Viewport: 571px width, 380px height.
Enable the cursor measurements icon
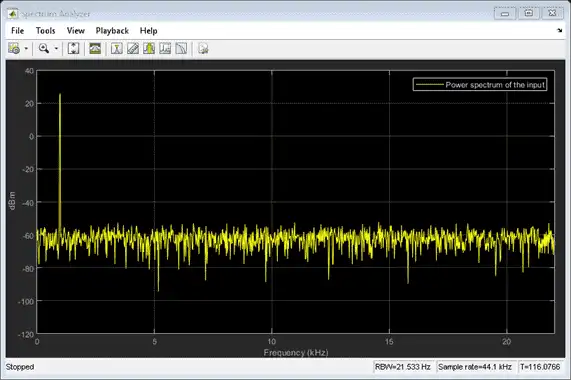(117, 48)
